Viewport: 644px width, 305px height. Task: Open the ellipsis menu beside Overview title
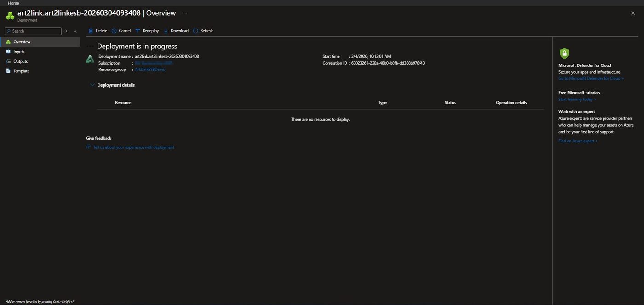pos(185,14)
